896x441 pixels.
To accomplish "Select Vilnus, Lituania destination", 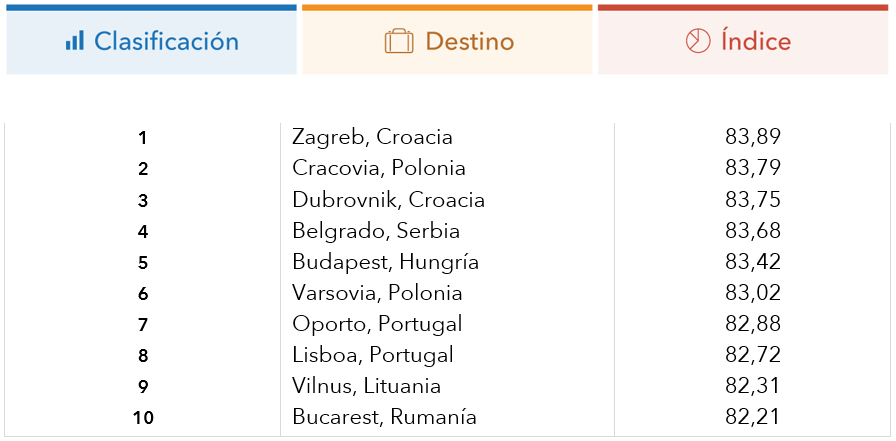I will click(366, 386).
